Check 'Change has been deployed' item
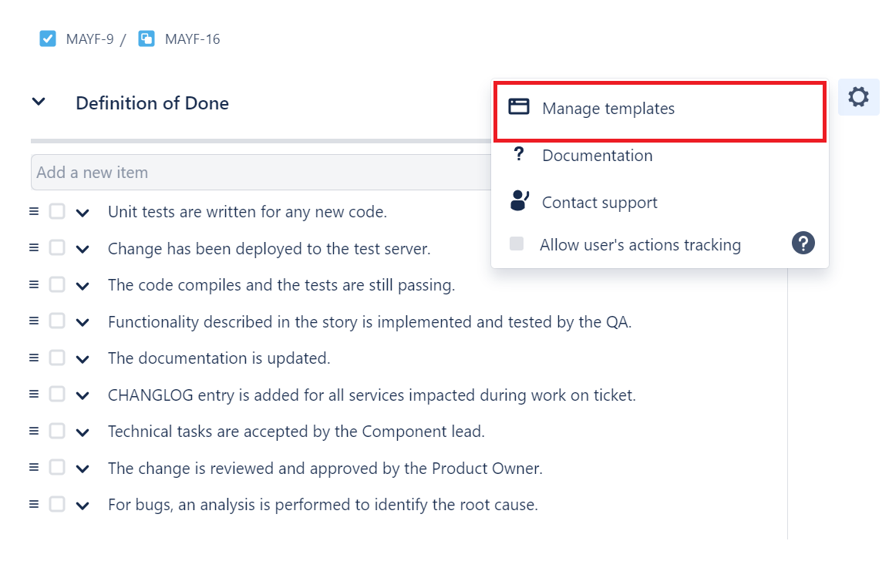This screenshot has height=588, width=889. tap(57, 247)
